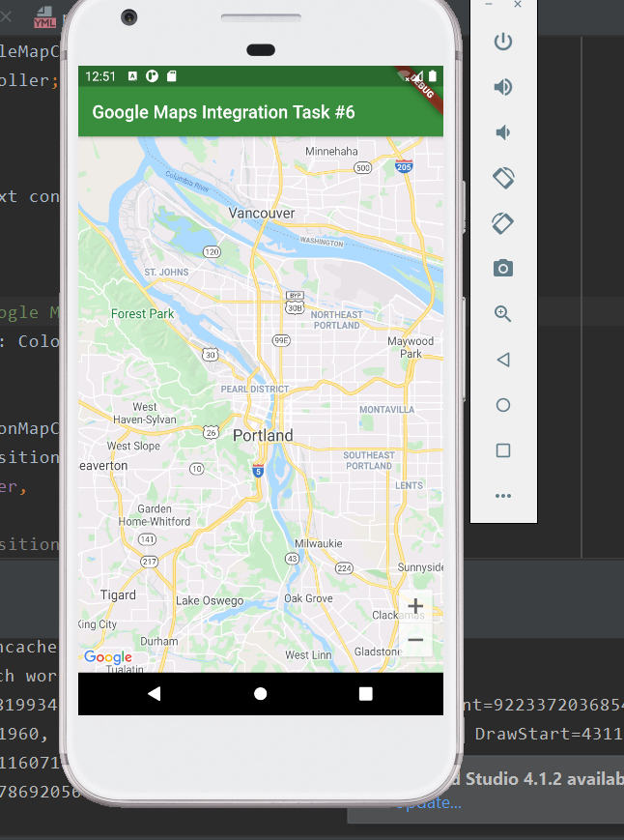Tap Lents label on map
624x840 pixels.
(x=409, y=485)
